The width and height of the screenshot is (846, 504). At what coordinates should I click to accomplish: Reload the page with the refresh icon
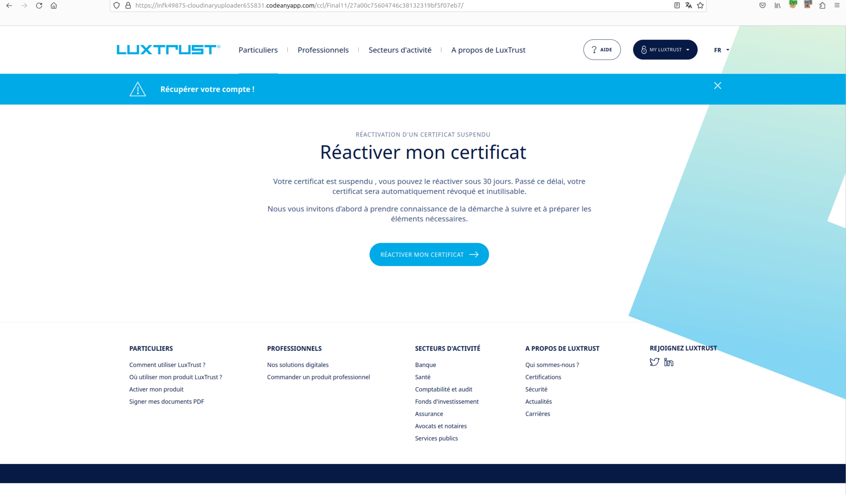pos(39,6)
